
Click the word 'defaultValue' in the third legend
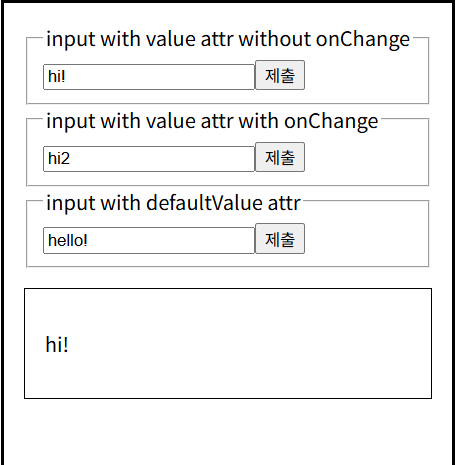pyautogui.click(x=204, y=203)
